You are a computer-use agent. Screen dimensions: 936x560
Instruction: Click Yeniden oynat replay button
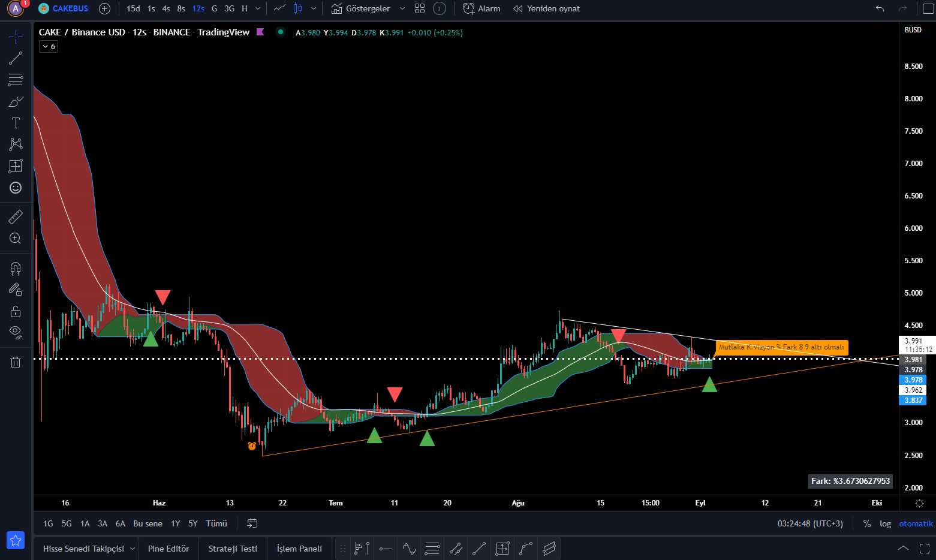pyautogui.click(x=547, y=8)
